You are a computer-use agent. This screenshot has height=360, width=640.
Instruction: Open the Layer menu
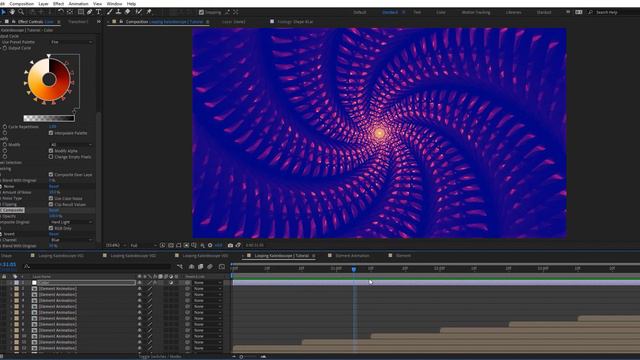tap(43, 3)
